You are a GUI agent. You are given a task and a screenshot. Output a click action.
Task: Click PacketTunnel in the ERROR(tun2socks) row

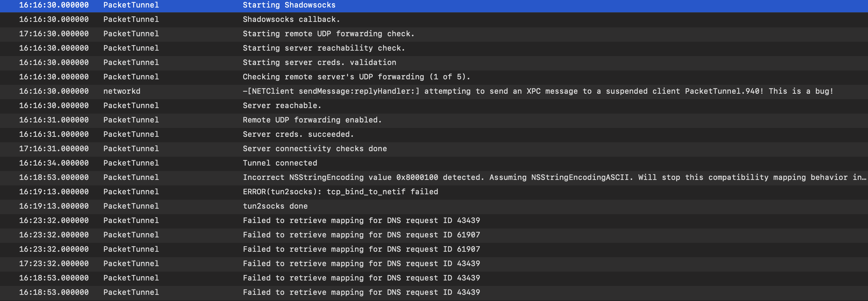tap(131, 192)
